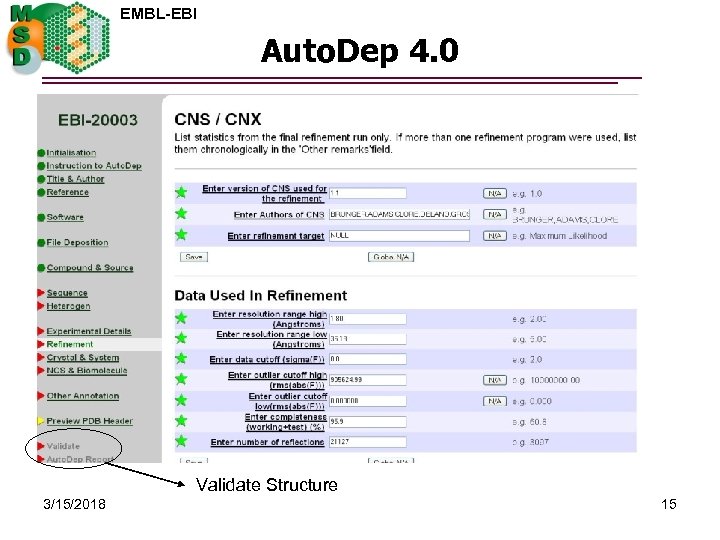The image size is (720, 540).
Task: Click the MSD logo in slide header
Action: pos(59,38)
